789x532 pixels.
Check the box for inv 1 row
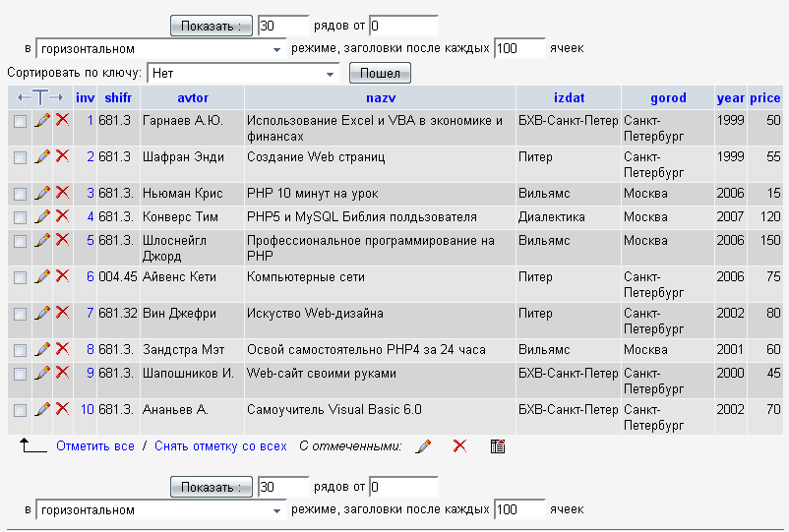click(x=20, y=122)
